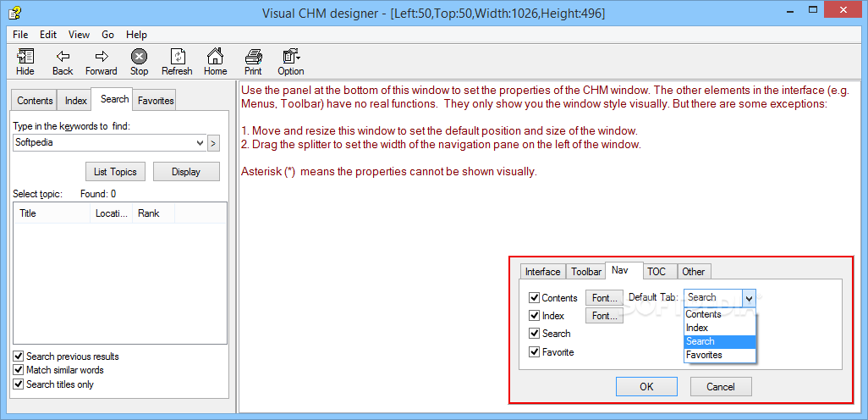Click the Rank column header
This screenshot has width=868, height=420.
(153, 213)
